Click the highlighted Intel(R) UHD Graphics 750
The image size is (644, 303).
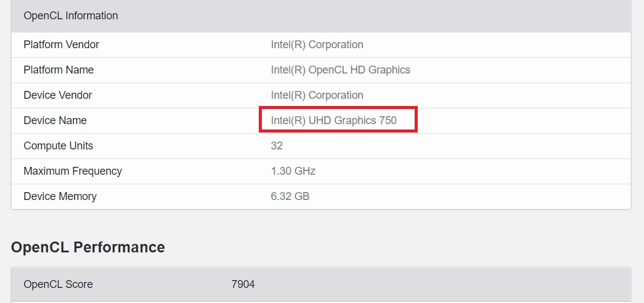point(334,120)
